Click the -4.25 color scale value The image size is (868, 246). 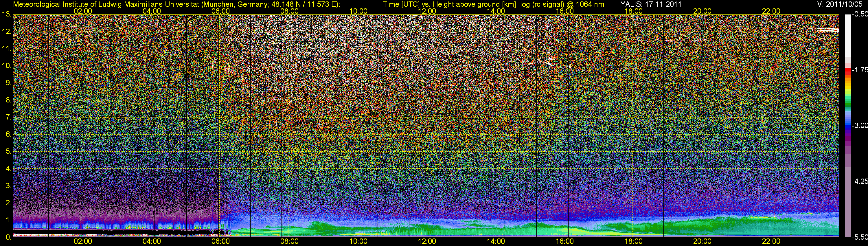coord(860,181)
